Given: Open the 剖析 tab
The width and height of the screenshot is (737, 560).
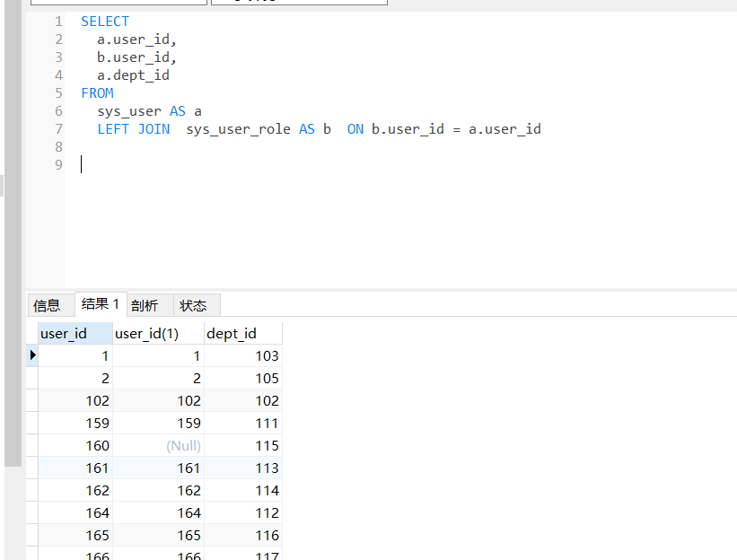Looking at the screenshot, I should point(145,305).
